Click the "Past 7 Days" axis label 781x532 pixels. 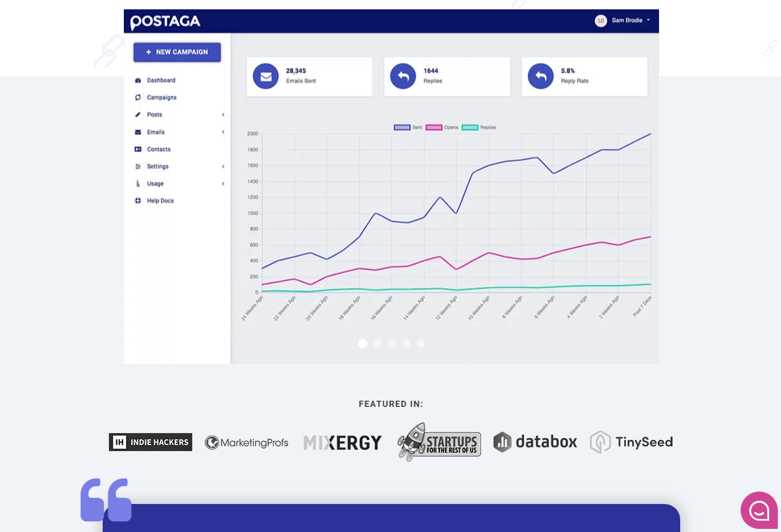coord(643,306)
